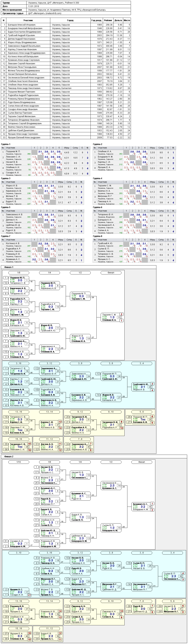Select the Место column header
This screenshot has height=644, width=188.
click(127, 20)
